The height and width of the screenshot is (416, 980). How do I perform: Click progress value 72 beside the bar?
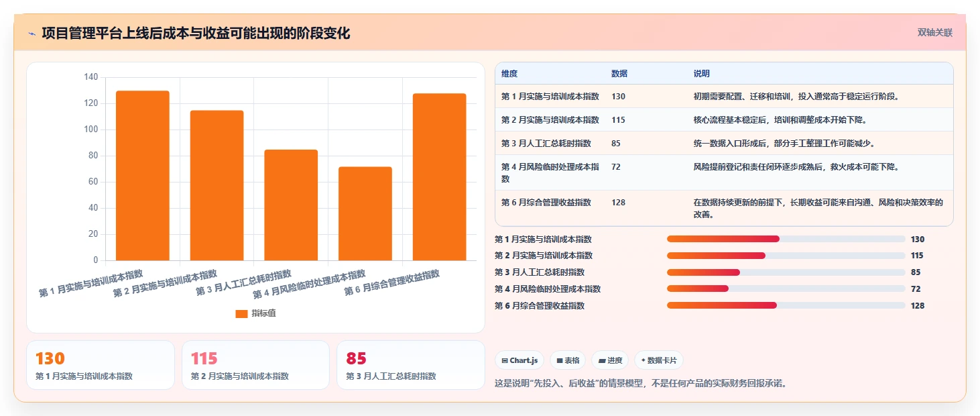[916, 289]
